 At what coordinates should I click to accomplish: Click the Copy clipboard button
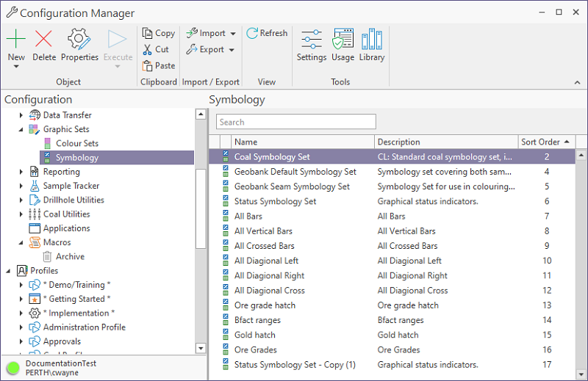coord(158,33)
